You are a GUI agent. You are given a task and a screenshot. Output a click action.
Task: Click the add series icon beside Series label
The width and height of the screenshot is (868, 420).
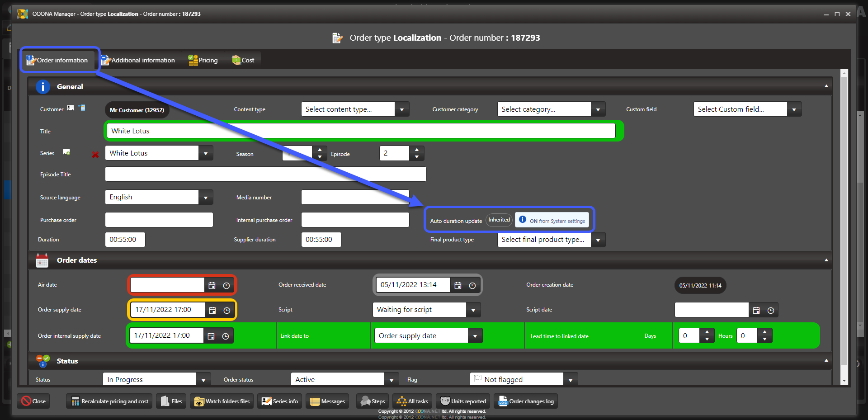(66, 152)
